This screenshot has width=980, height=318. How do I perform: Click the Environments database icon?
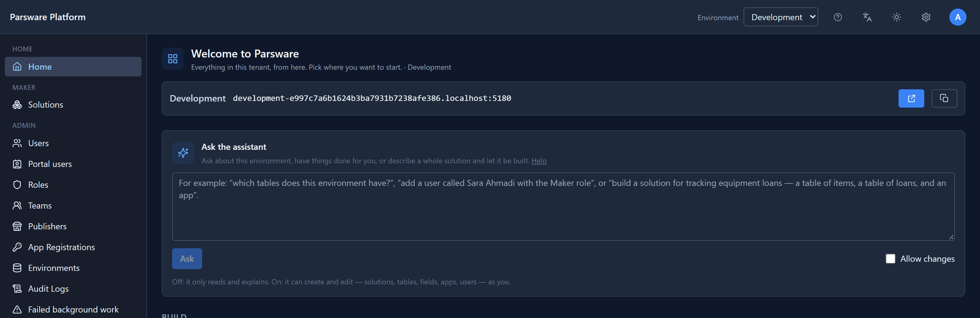tap(17, 268)
